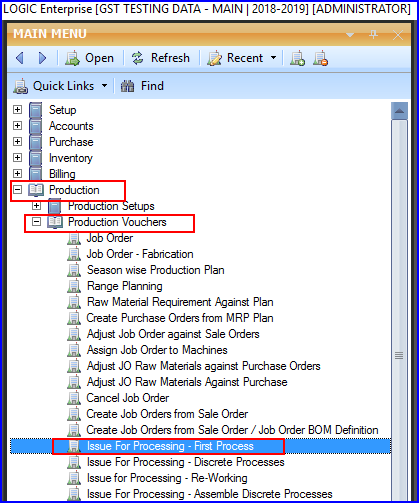
Task: Open Adjust JO Raw Materials against Purchase Orders
Action: 204,366
